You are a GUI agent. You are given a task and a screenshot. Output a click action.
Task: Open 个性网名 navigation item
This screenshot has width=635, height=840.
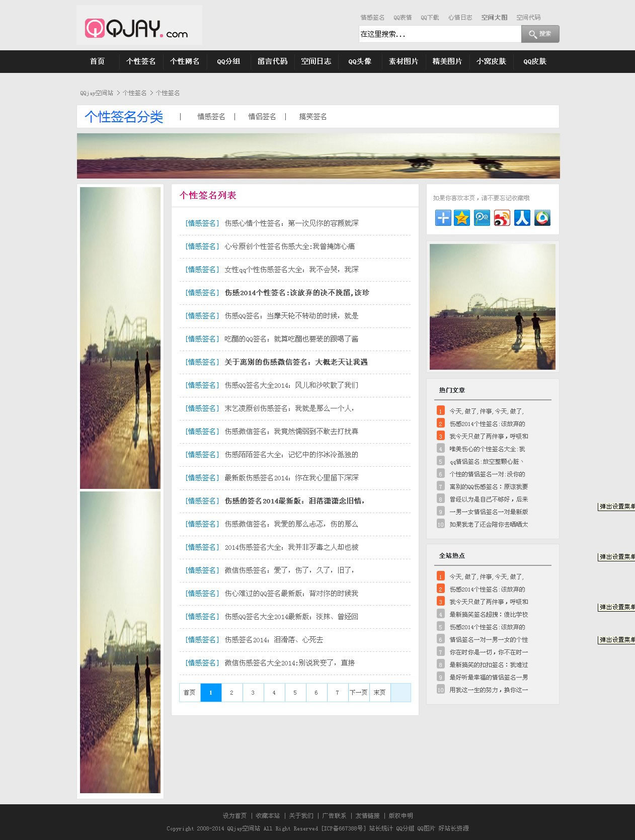185,61
